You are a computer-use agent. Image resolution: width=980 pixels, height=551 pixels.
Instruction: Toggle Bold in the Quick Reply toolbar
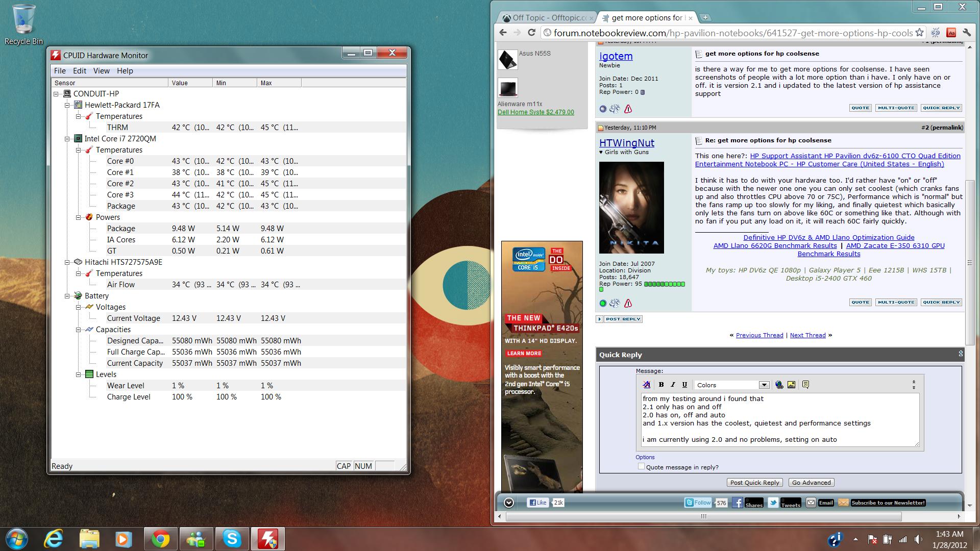click(661, 385)
